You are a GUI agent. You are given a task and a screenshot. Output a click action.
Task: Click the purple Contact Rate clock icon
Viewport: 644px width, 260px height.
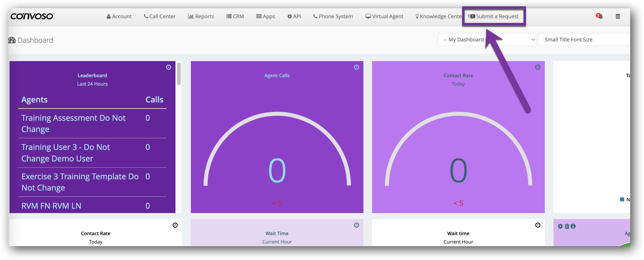537,67
